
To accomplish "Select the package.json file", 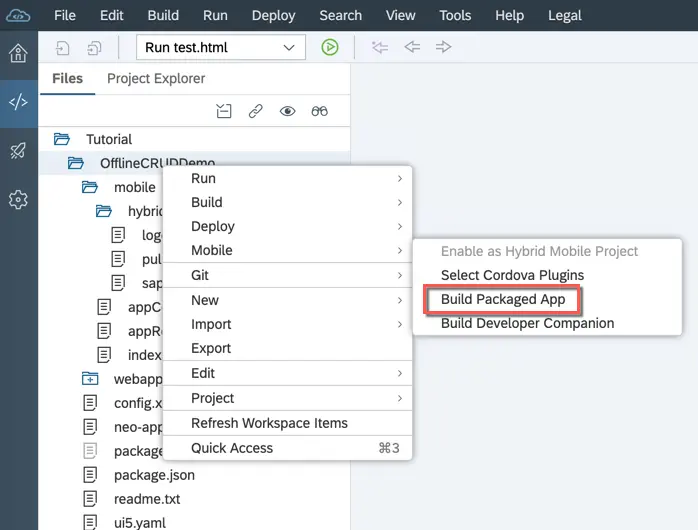I will click(x=154, y=475).
